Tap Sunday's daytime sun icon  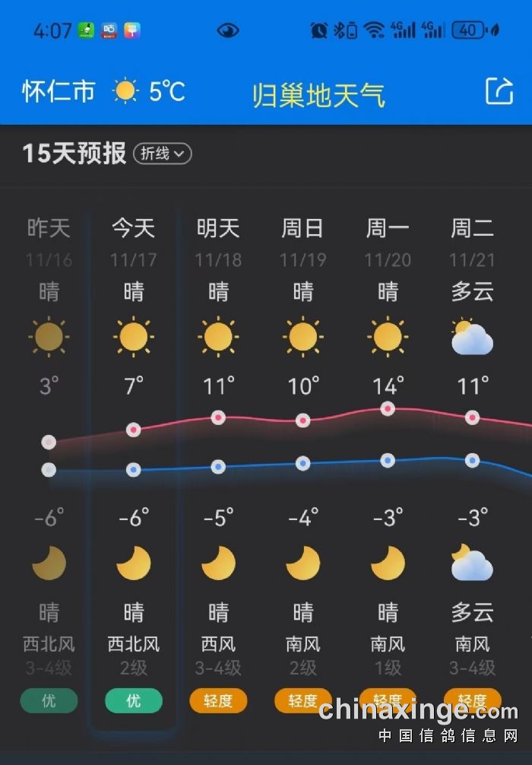(x=302, y=335)
